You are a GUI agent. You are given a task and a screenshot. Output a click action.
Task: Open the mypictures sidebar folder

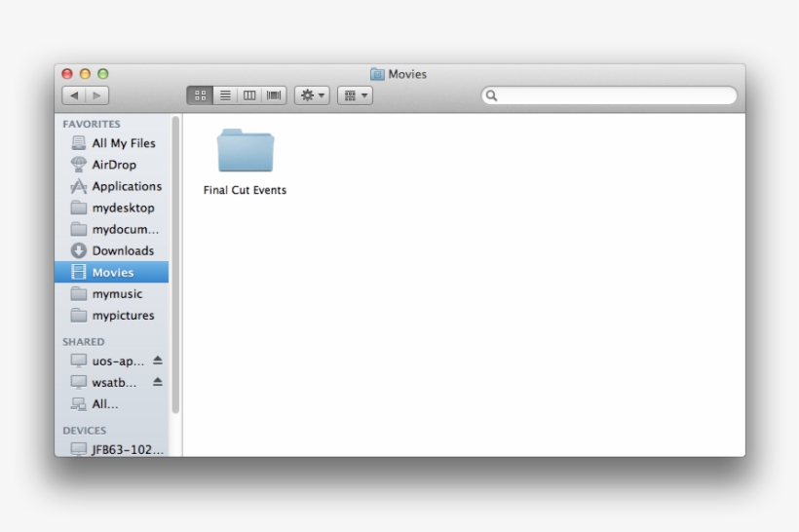coord(123,315)
